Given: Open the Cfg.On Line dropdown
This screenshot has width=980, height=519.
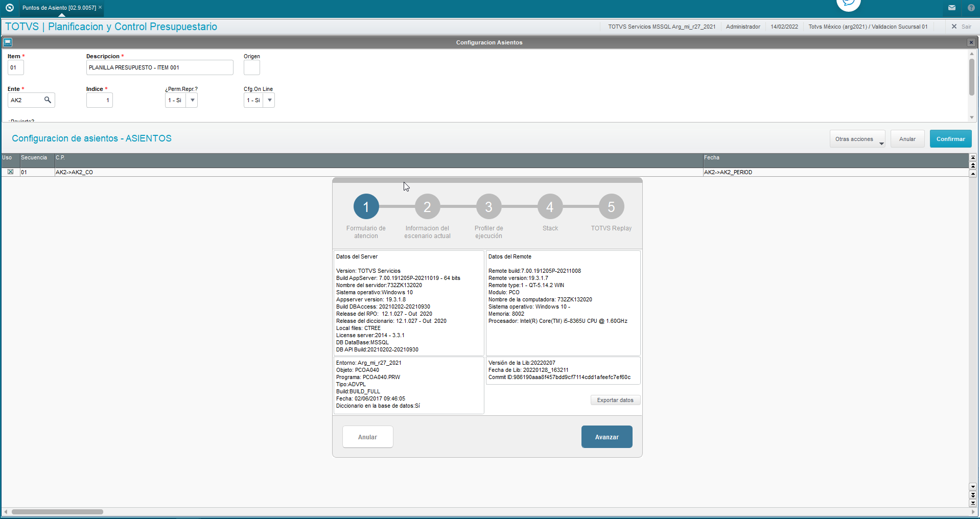Looking at the screenshot, I should pyautogui.click(x=269, y=100).
